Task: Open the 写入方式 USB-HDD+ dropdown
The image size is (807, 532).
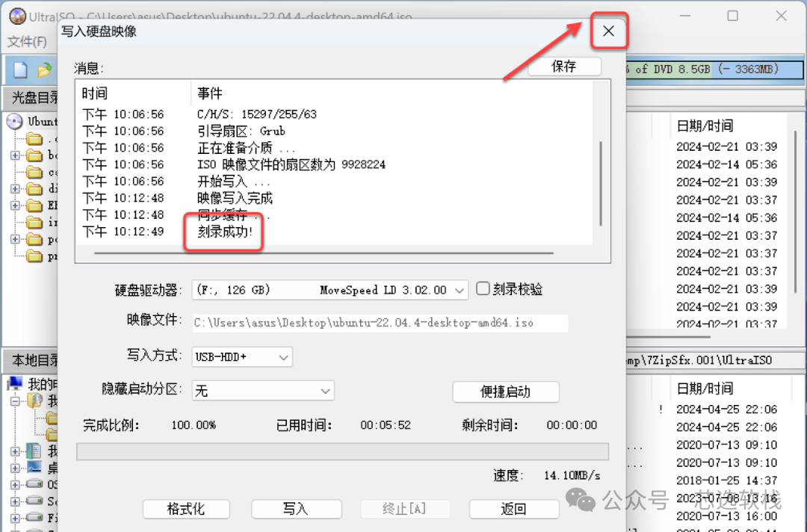Action: (242, 356)
